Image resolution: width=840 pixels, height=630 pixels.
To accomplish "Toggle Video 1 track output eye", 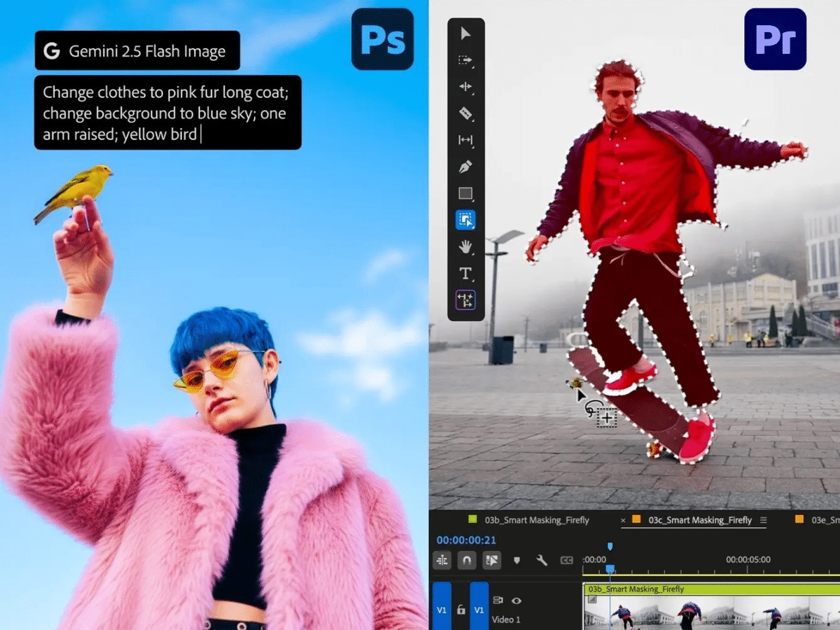I will click(517, 601).
